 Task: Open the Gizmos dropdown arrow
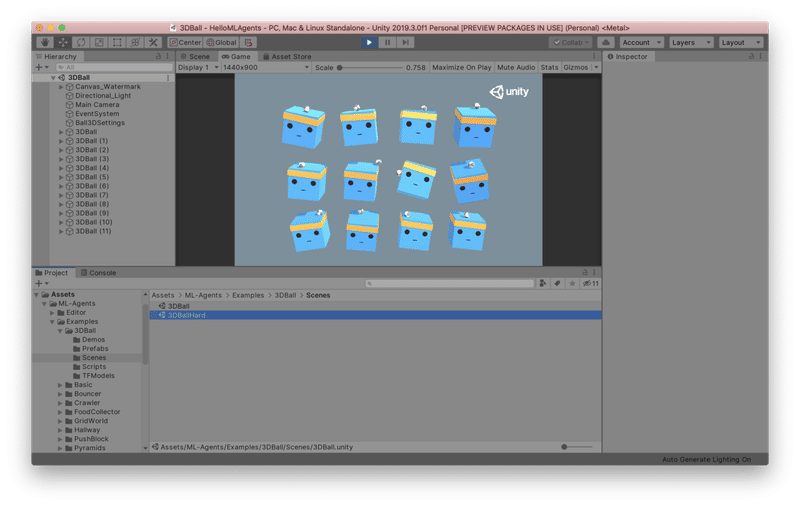[x=596, y=67]
